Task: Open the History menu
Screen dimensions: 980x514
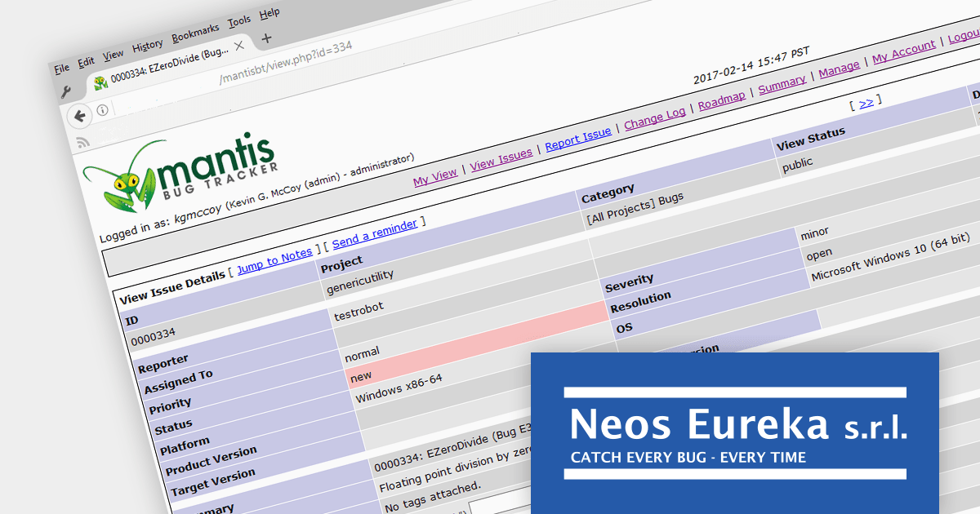Action: (x=147, y=45)
